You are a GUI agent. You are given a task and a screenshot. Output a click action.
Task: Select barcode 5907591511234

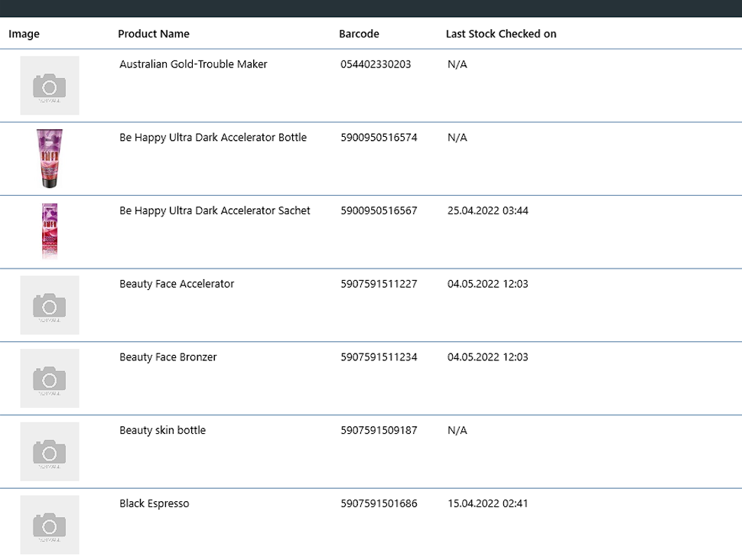[379, 357]
